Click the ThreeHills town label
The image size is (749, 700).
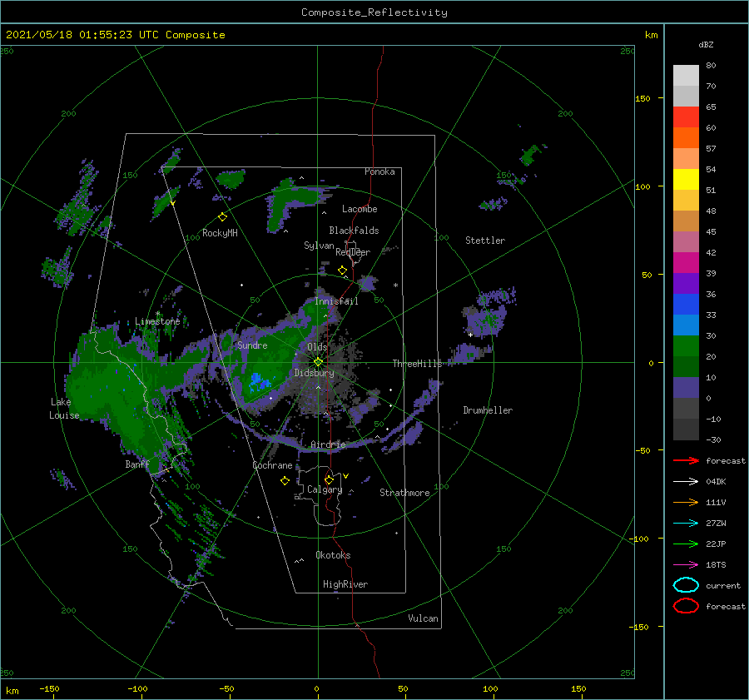click(x=418, y=364)
